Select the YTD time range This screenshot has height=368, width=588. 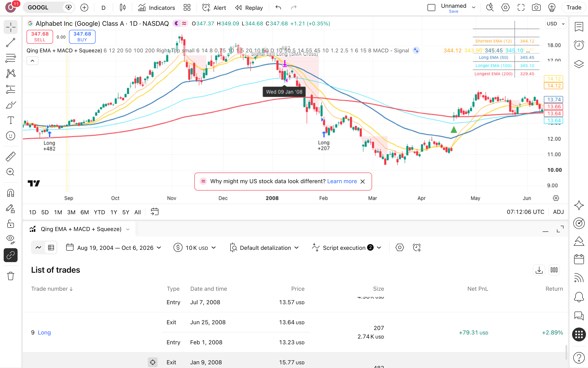point(99,212)
